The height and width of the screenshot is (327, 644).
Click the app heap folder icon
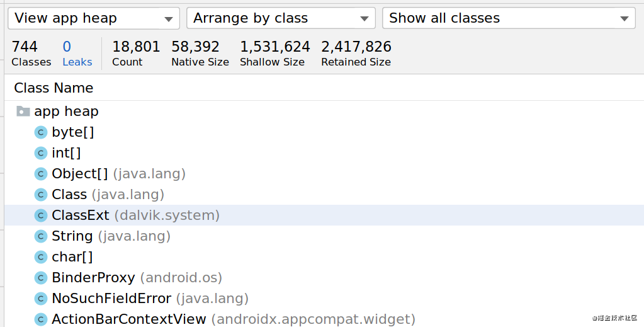(23, 112)
